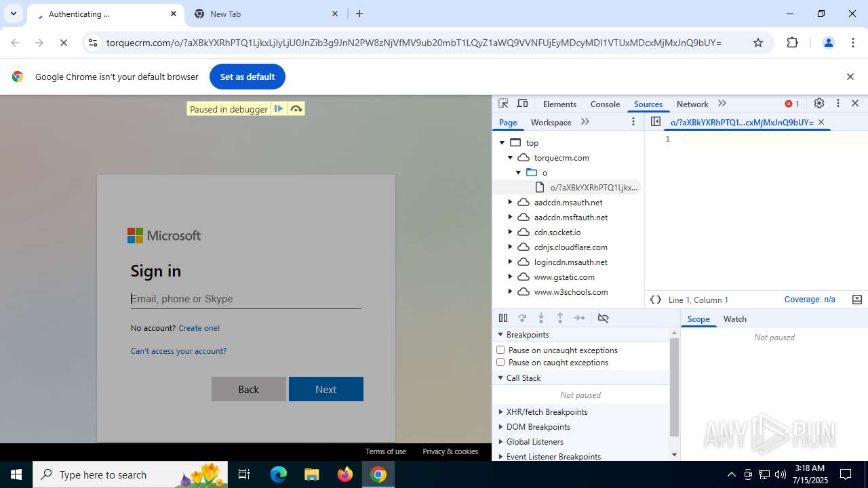
Task: Select the inspect element tool
Action: [x=503, y=104]
